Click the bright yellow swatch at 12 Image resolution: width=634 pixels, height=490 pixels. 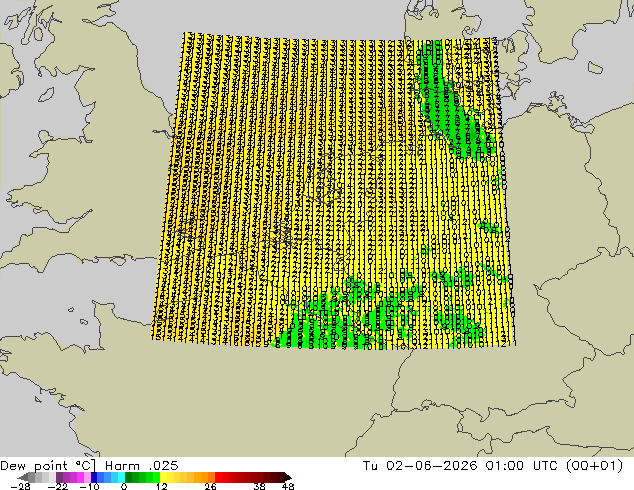pos(163,477)
